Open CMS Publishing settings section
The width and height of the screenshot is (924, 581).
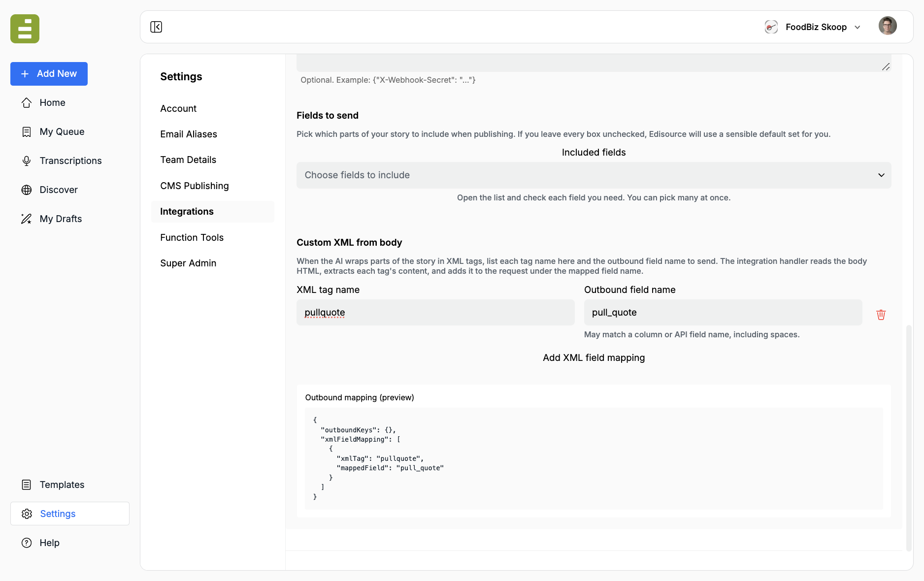tap(194, 186)
